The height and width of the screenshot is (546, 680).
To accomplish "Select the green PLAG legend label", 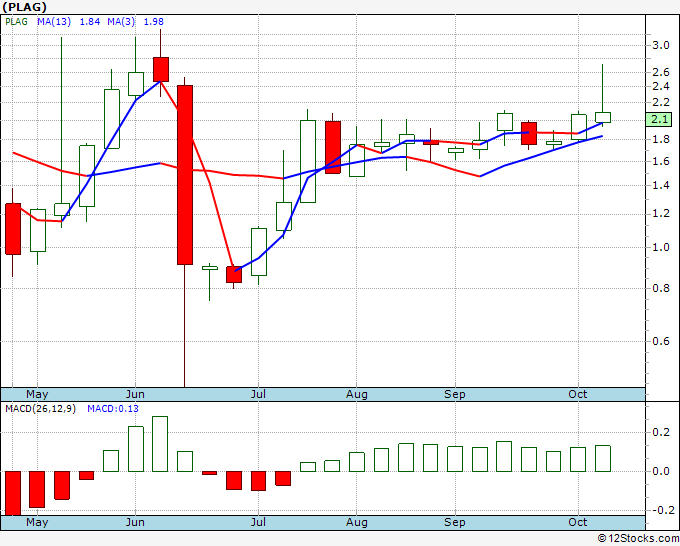I will (x=16, y=22).
